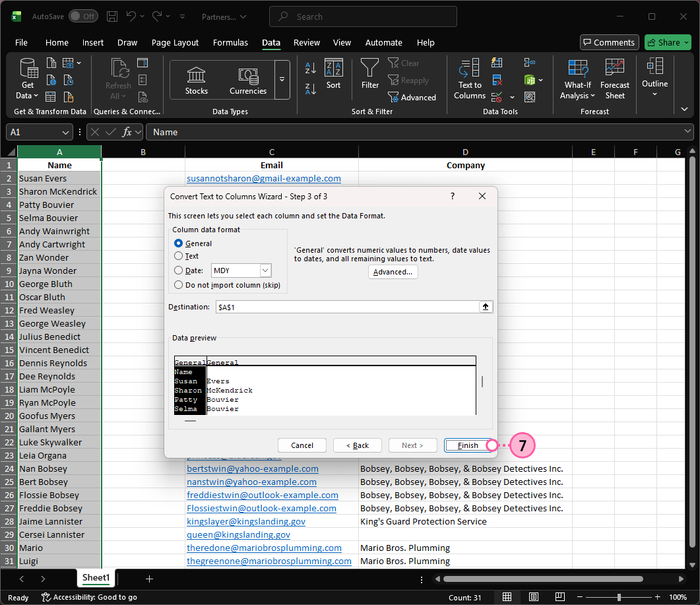Expand the Data Validation dropdown
Image resolution: width=700 pixels, height=605 pixels.
point(511,97)
